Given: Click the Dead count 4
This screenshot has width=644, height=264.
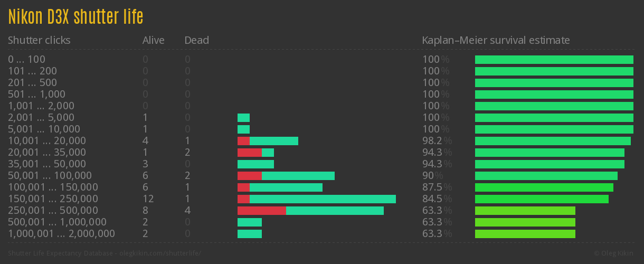Looking at the screenshot, I should (187, 211).
